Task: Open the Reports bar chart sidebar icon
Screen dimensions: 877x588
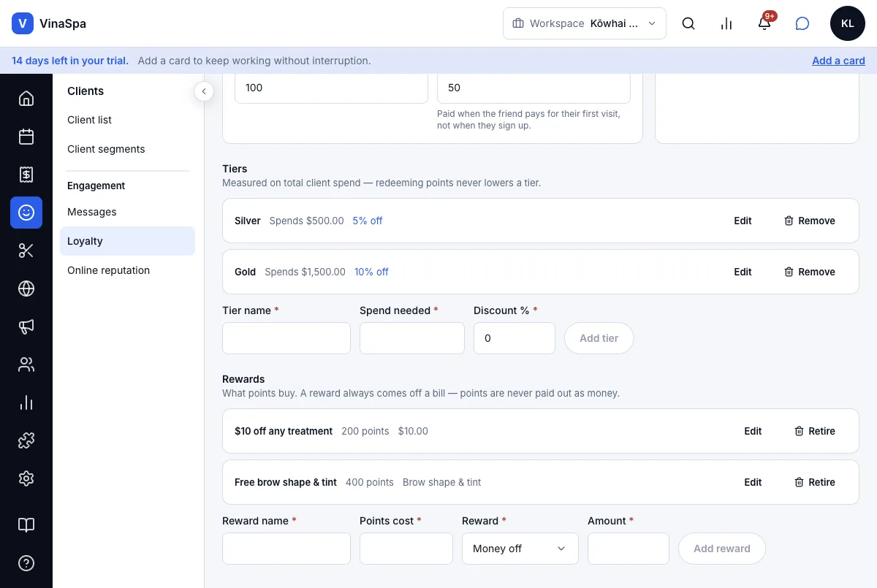Action: click(26, 402)
